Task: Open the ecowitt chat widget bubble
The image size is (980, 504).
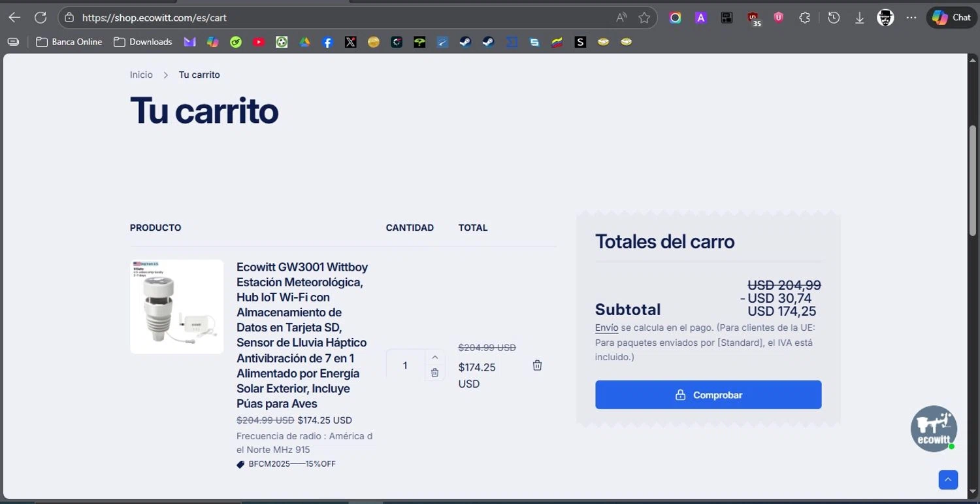Action: coord(934,429)
